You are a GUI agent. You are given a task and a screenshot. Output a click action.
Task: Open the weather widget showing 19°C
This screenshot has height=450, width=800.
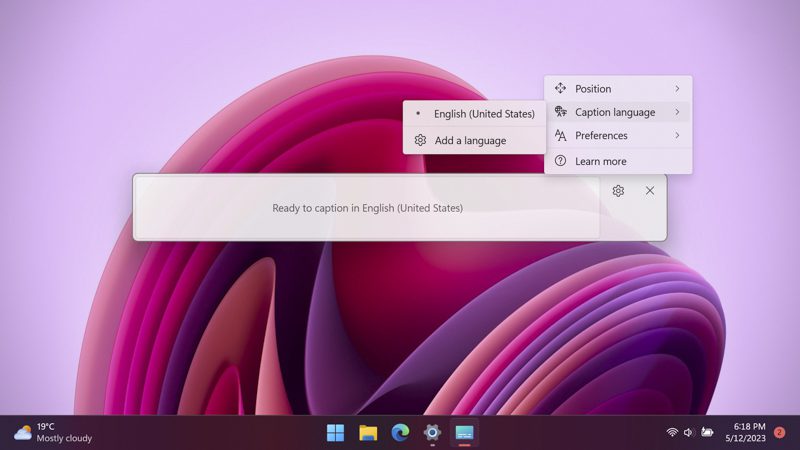[53, 433]
